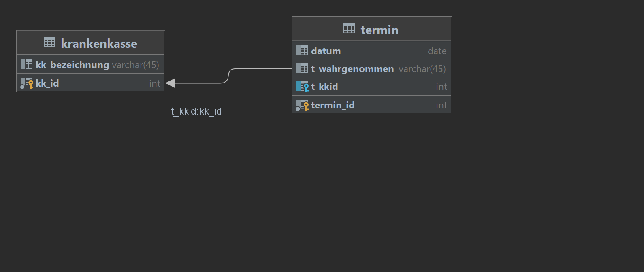This screenshot has width=644, height=272.
Task: Select the datum column name
Action: point(326,51)
